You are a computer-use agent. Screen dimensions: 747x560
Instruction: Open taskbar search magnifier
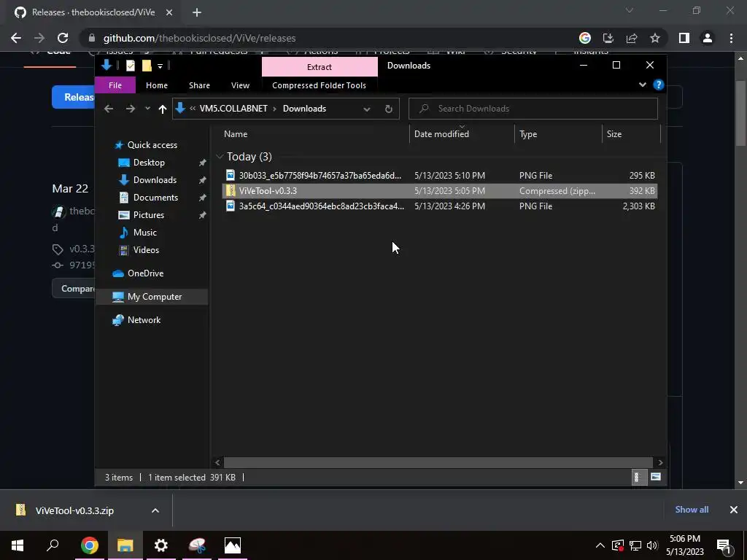point(53,545)
